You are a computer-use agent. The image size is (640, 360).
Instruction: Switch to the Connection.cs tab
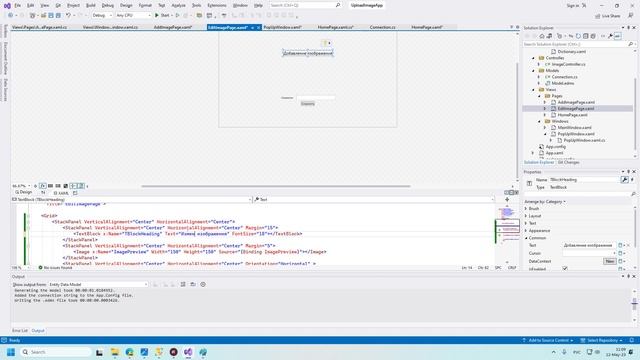(382, 27)
